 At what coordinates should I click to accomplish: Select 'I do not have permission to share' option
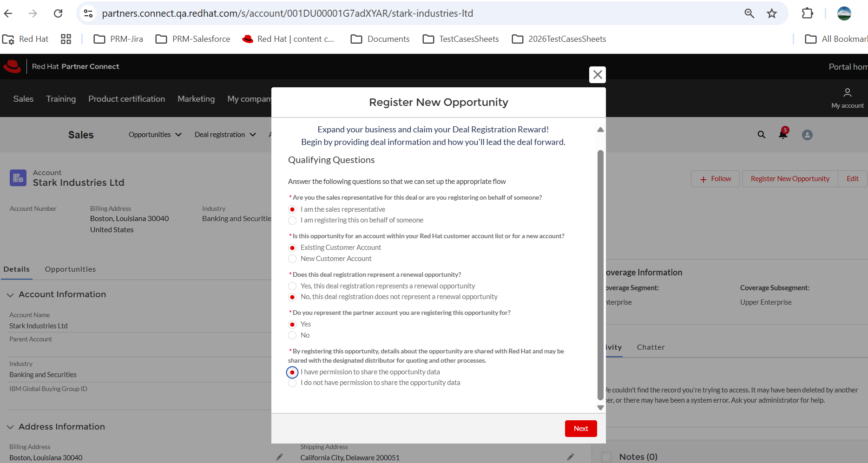292,383
